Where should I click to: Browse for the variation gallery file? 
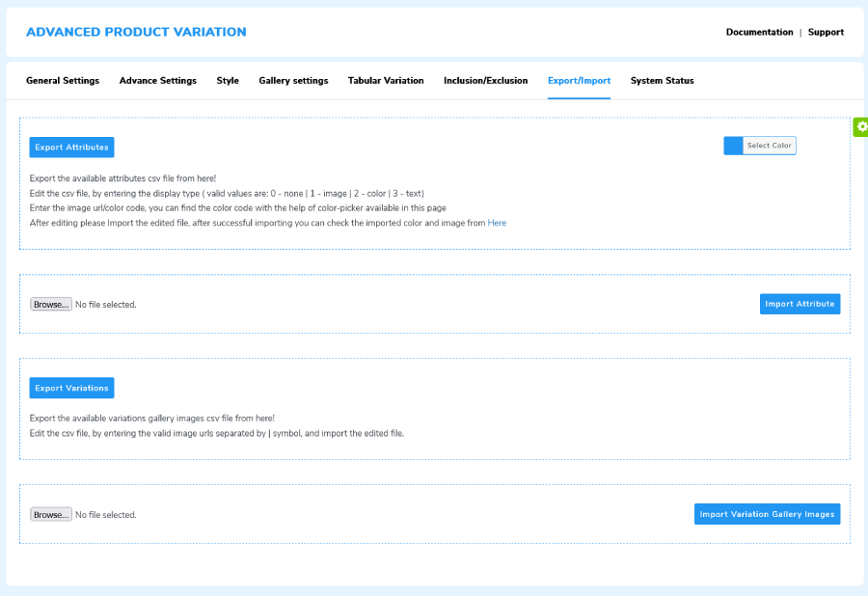pos(51,515)
